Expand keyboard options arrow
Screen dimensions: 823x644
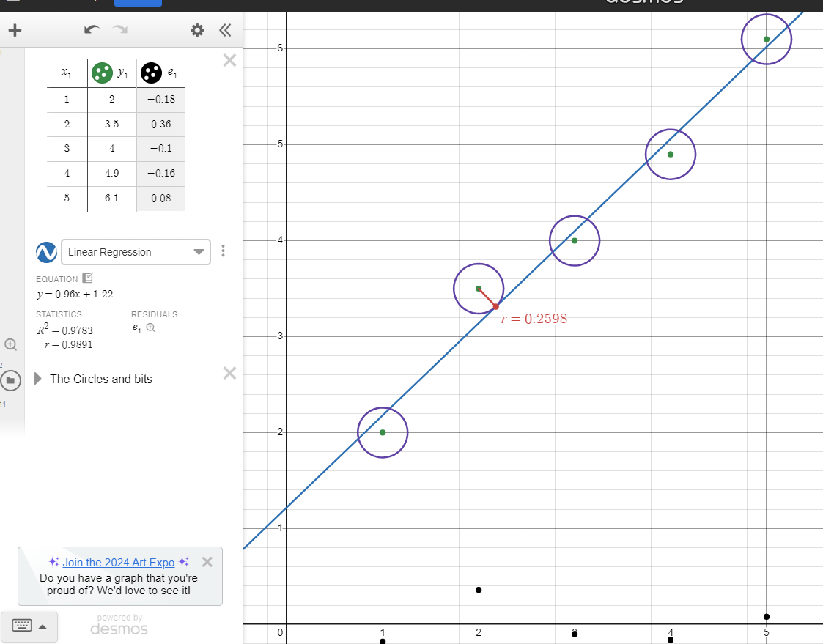(x=43, y=626)
